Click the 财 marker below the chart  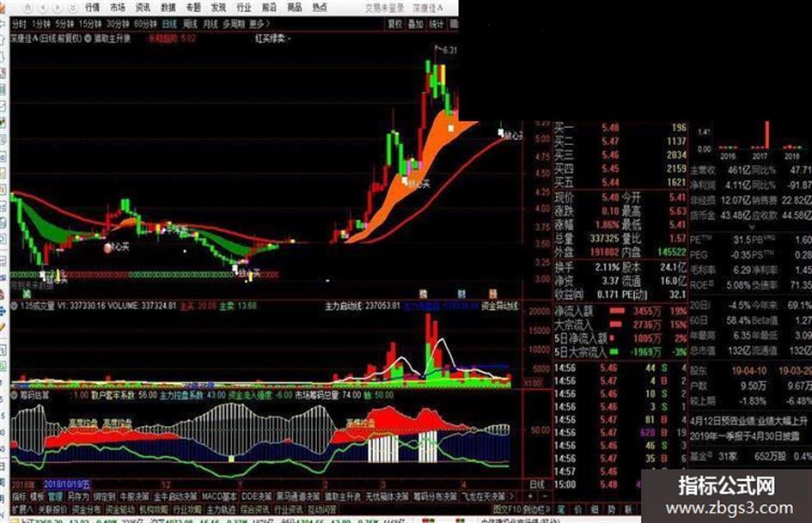461,294
